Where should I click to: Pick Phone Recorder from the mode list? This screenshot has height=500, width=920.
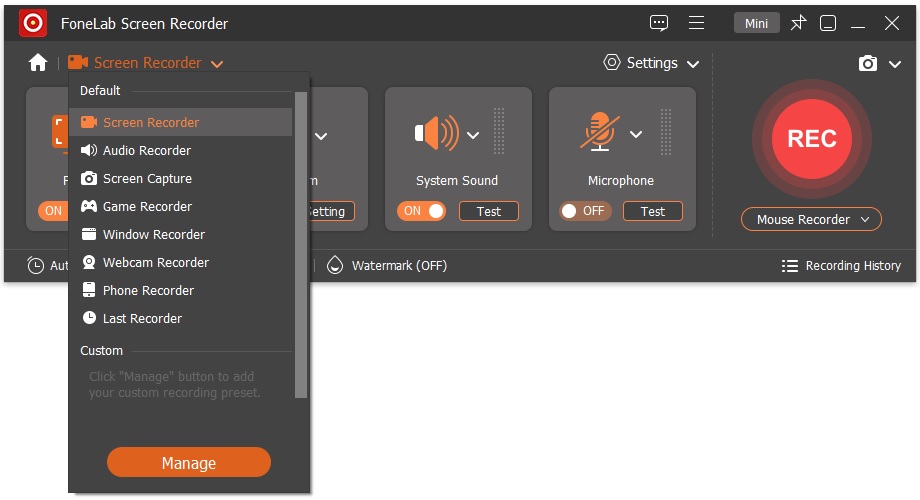click(x=181, y=290)
